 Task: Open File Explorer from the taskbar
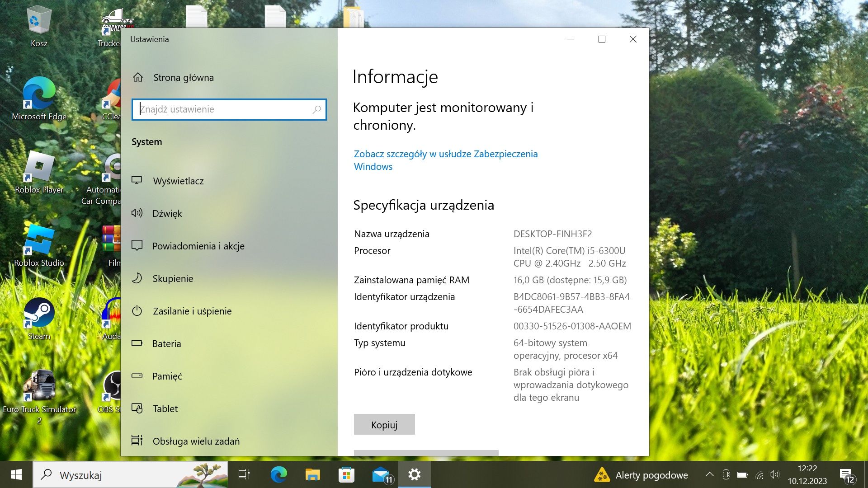[x=312, y=474]
